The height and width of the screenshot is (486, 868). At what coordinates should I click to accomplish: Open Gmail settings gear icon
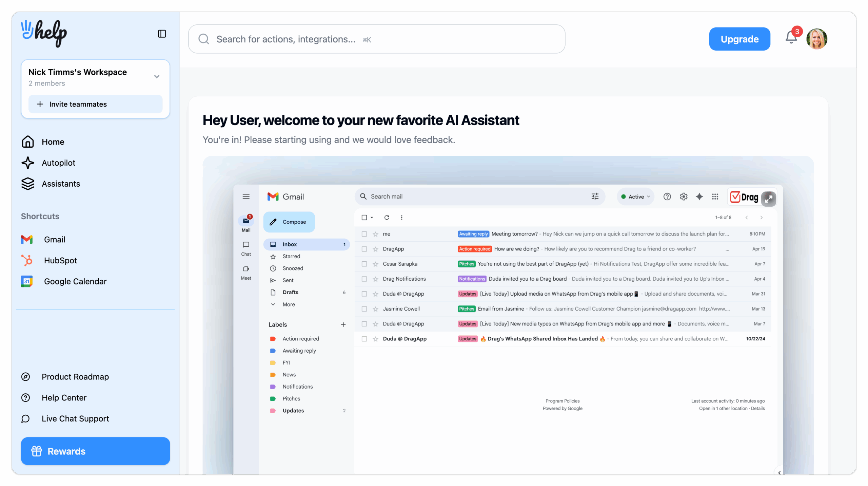click(684, 197)
